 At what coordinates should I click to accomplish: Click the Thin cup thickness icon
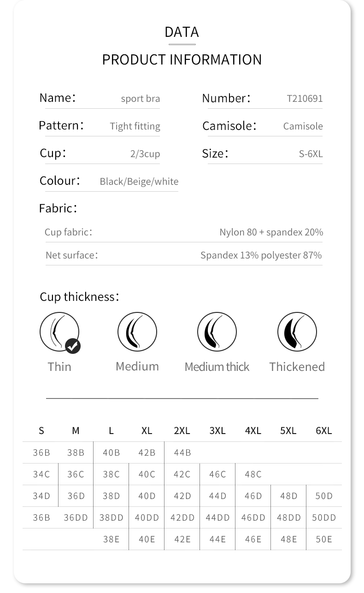[x=59, y=331]
